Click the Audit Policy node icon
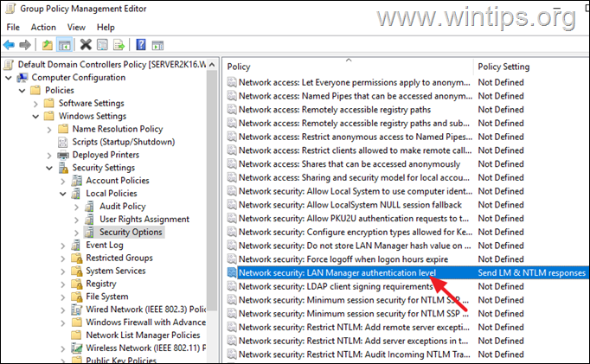 coord(90,207)
